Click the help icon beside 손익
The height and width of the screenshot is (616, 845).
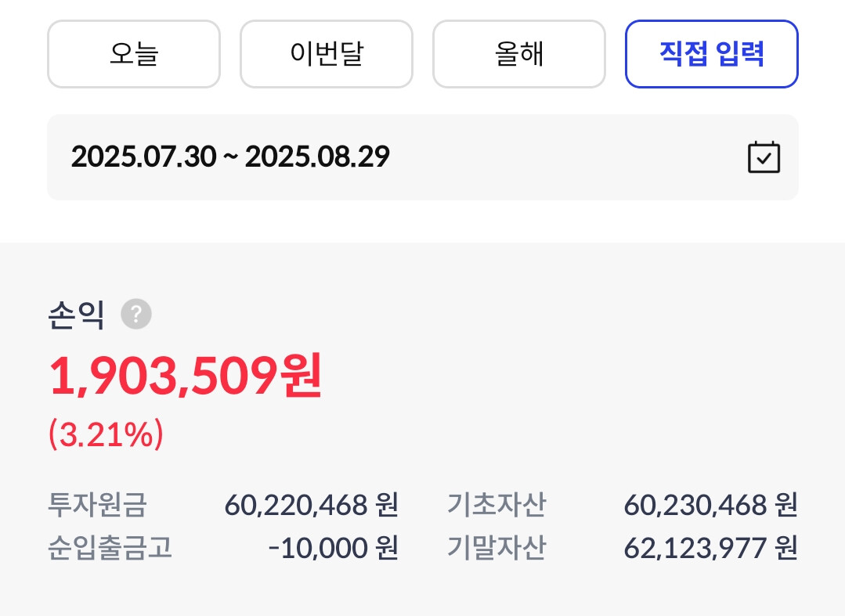point(136,315)
